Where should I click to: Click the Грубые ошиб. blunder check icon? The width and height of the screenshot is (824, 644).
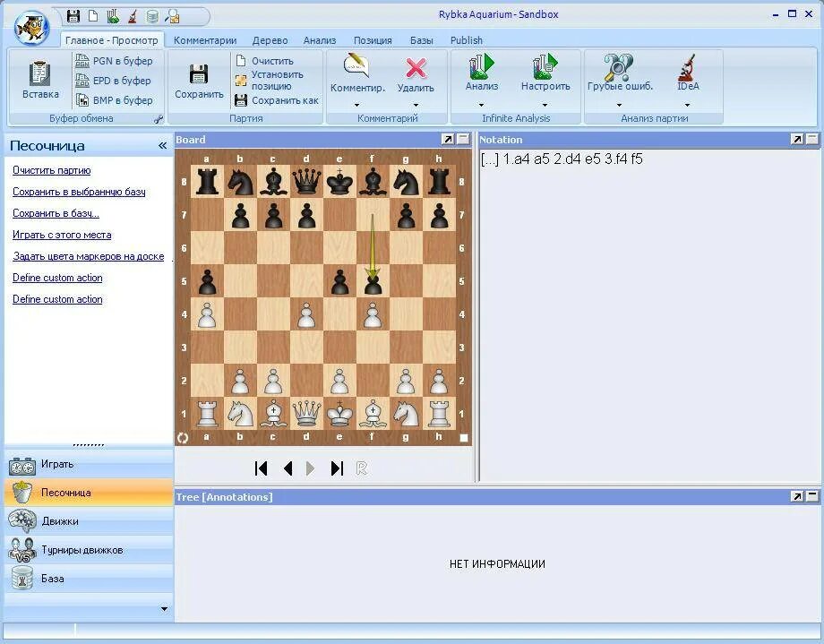point(619,67)
